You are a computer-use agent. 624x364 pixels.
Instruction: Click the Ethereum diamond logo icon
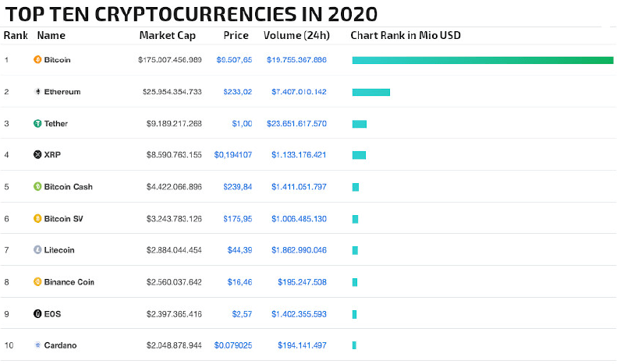pyautogui.click(x=37, y=91)
